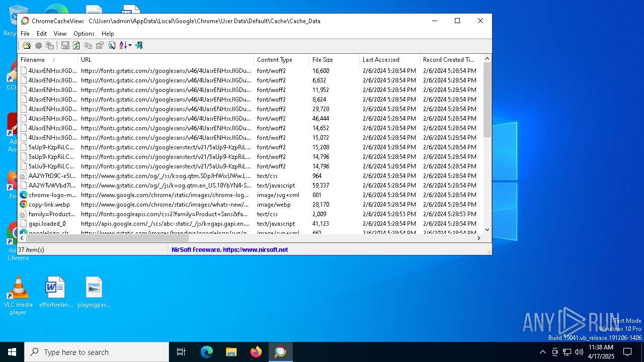Viewport: 644px width, 362px height.
Task: Sort by the File Size column header
Action: [335, 59]
